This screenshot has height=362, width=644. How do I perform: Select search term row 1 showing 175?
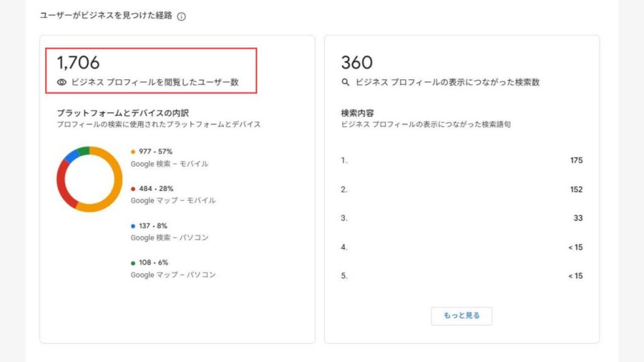[459, 161]
